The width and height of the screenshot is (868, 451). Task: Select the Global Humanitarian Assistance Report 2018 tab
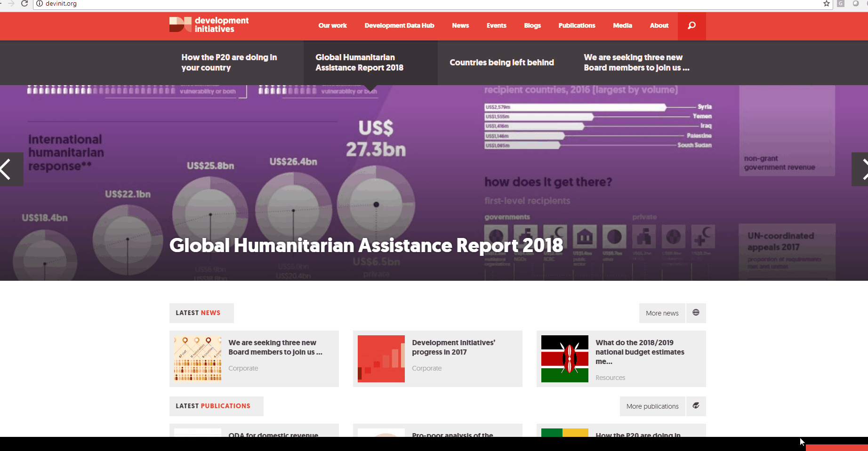coord(370,63)
